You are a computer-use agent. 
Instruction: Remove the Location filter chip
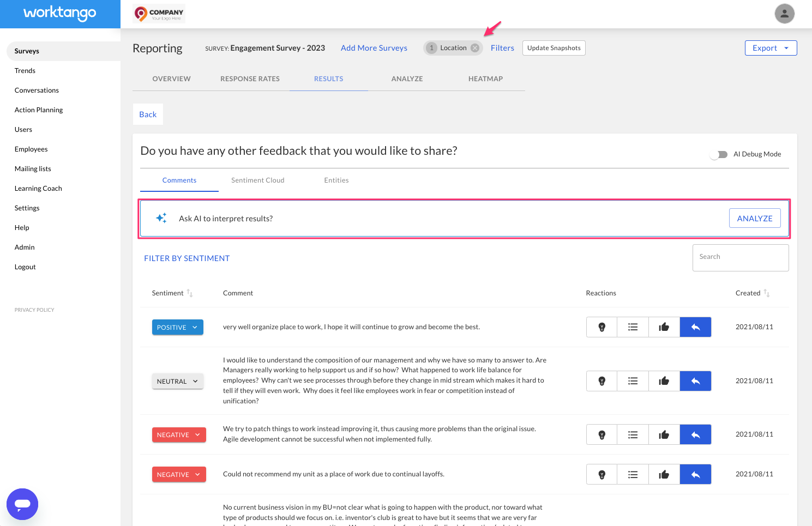coord(475,48)
